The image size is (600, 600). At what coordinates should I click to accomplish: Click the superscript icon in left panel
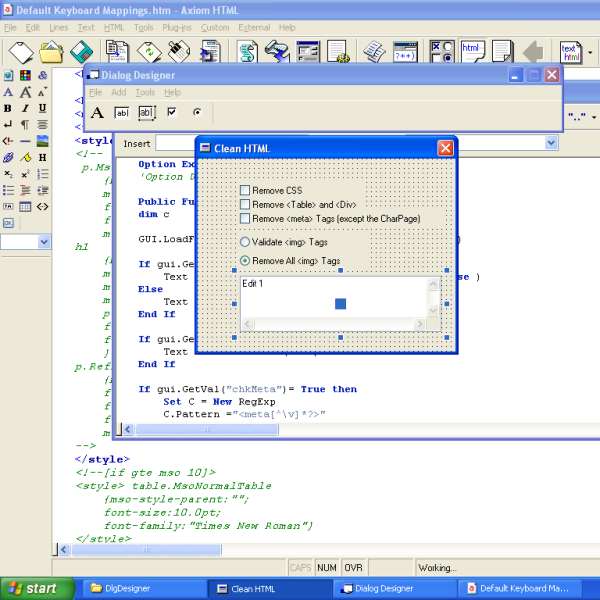point(25,174)
